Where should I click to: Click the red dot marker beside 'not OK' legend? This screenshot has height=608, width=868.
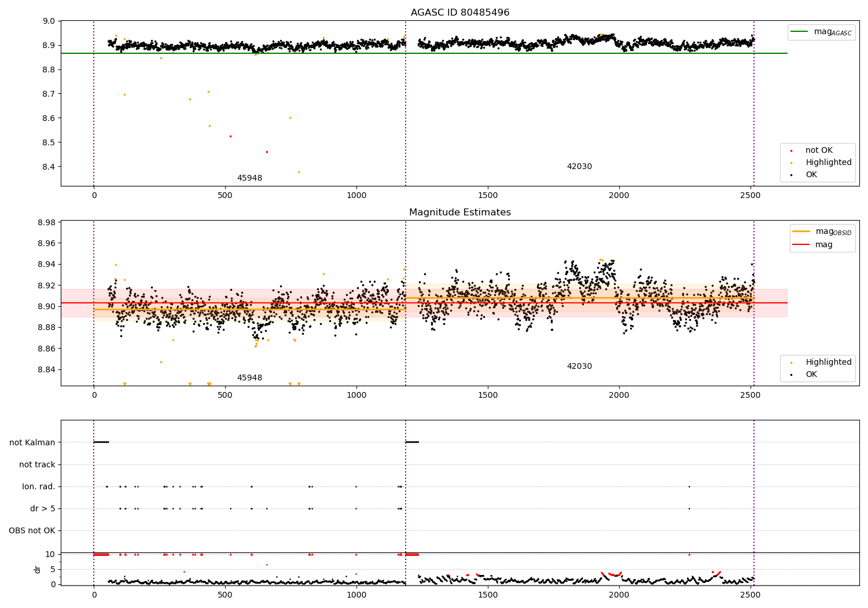[792, 151]
